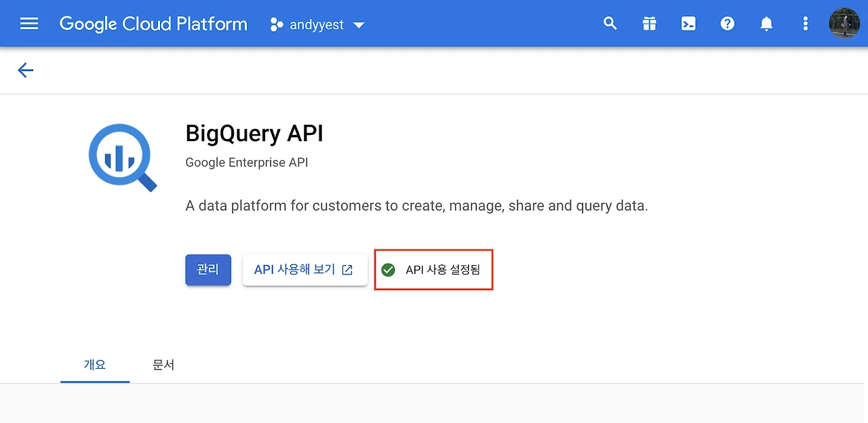
Task: Open the three-dot settings menu
Action: click(806, 24)
